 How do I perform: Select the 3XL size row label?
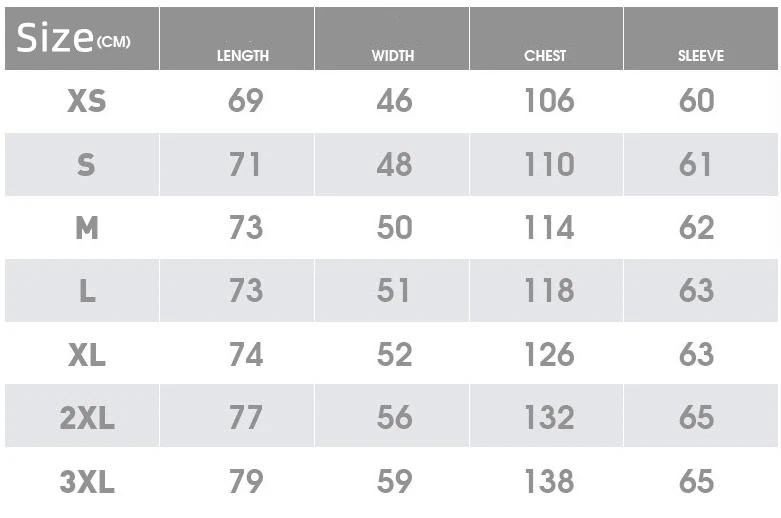click(87, 482)
